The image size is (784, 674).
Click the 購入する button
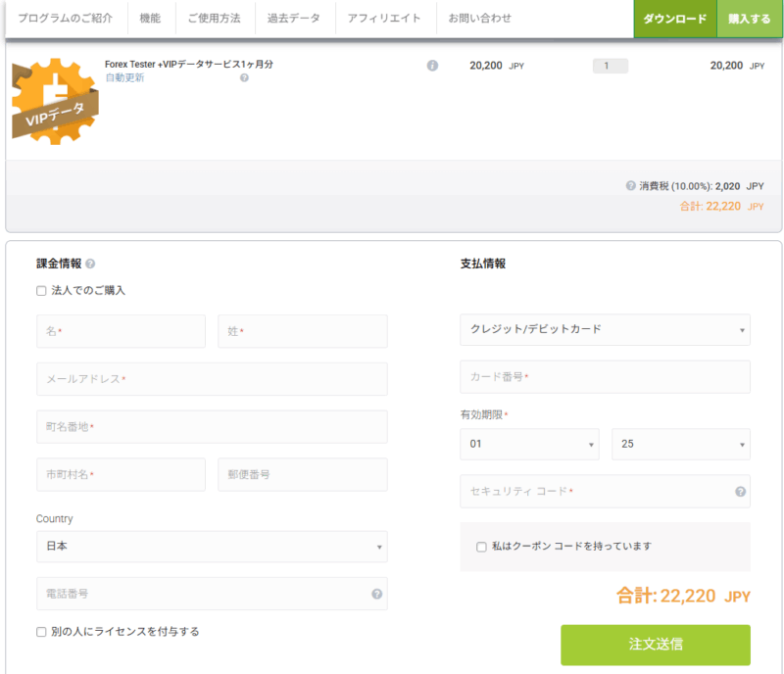[750, 19]
